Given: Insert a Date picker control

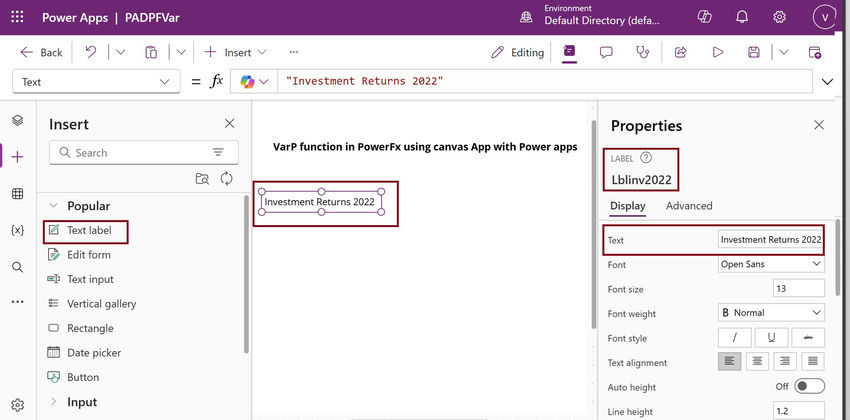Looking at the screenshot, I should pyautogui.click(x=85, y=352).
